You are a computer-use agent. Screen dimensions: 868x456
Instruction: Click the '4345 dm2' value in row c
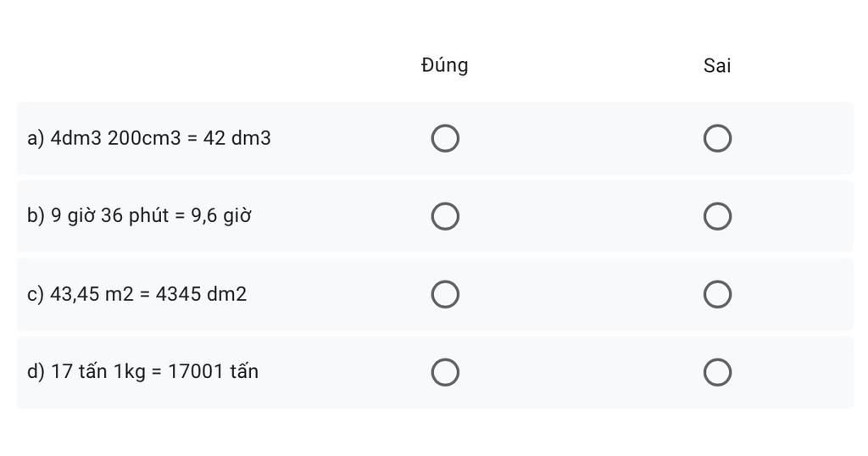click(x=201, y=294)
